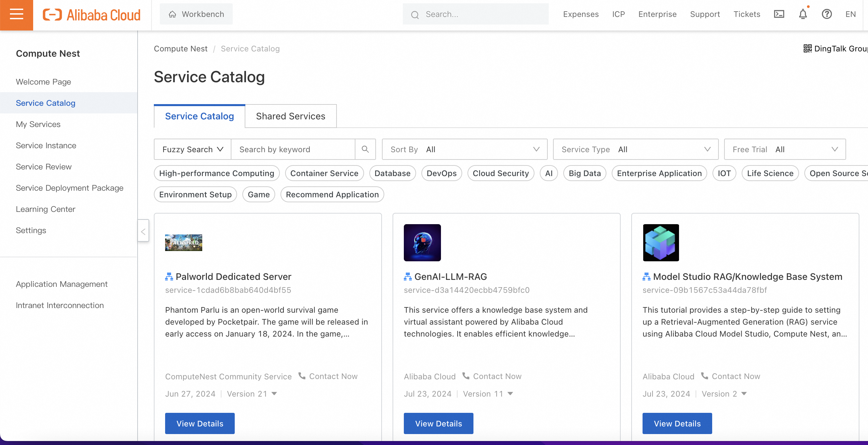Filter by High-performance Computing tag
868x445 pixels.
217,173
